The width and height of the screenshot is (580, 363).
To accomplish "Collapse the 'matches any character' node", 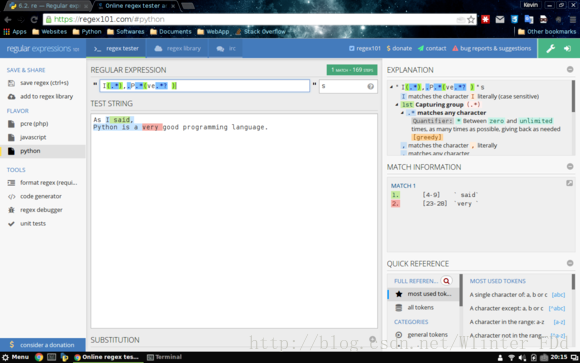I will (x=402, y=113).
